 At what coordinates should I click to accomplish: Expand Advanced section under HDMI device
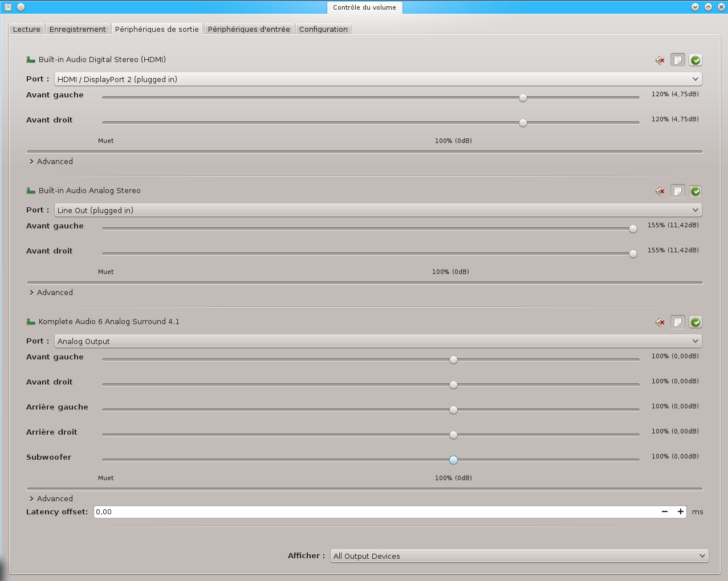coord(51,161)
